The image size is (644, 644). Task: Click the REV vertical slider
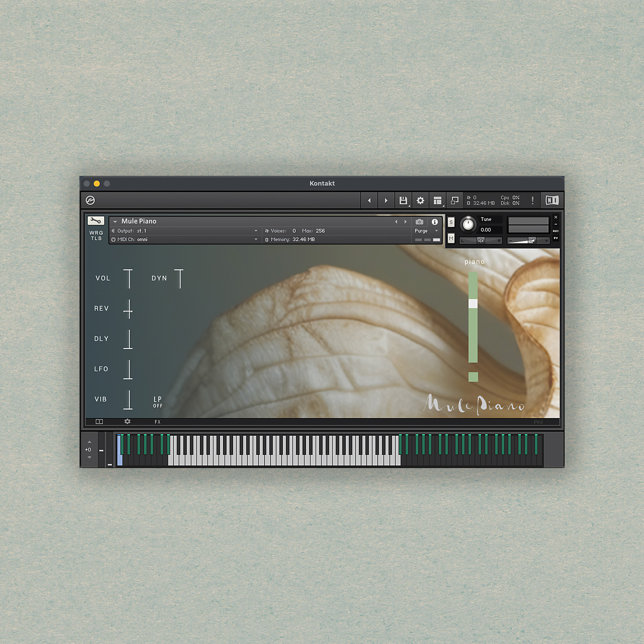pos(128,309)
